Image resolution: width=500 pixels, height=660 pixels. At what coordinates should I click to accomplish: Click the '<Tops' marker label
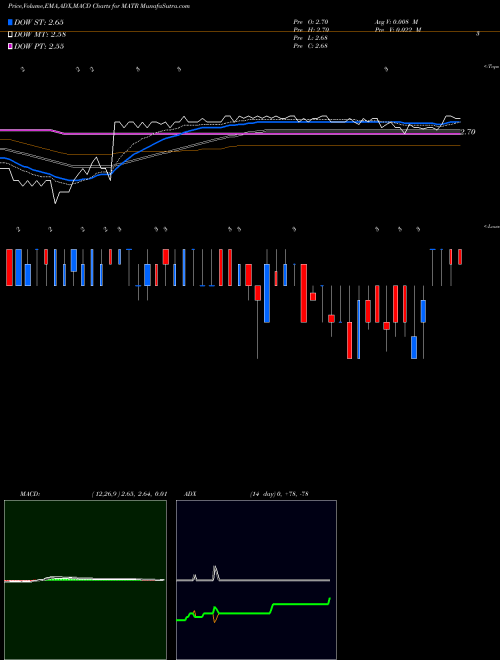[492, 67]
